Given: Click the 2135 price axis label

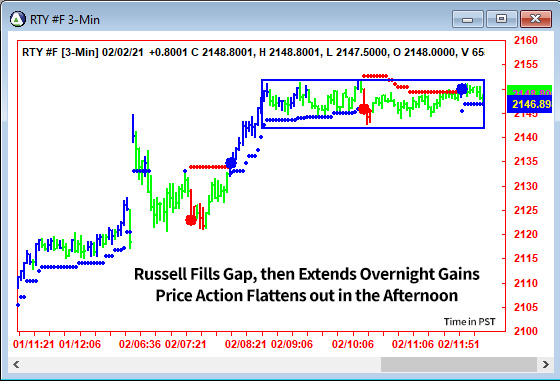Looking at the screenshot, I should (x=525, y=161).
